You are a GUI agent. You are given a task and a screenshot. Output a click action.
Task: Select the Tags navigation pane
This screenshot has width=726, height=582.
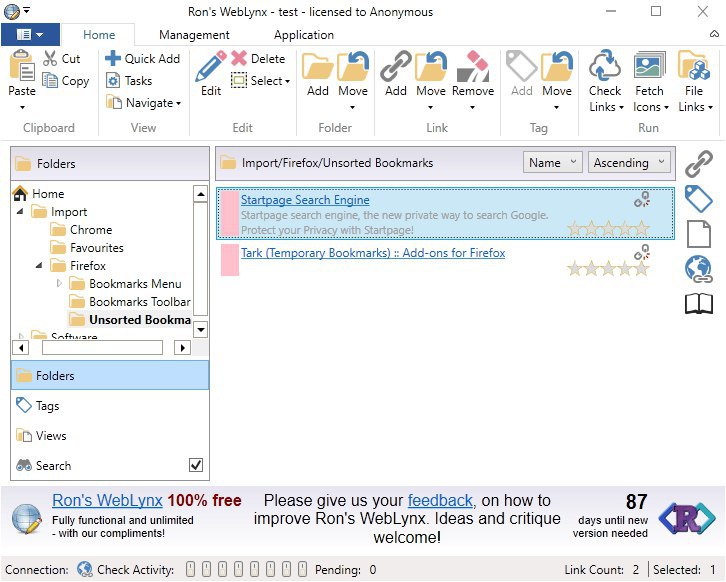(x=110, y=406)
